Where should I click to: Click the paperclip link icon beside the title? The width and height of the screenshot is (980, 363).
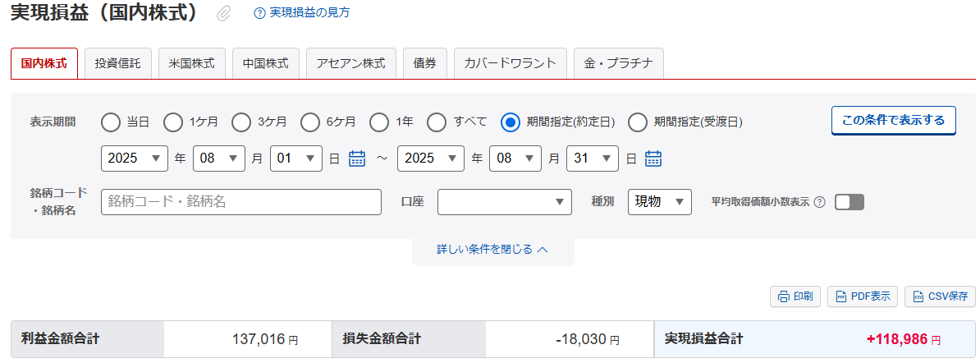tap(223, 13)
